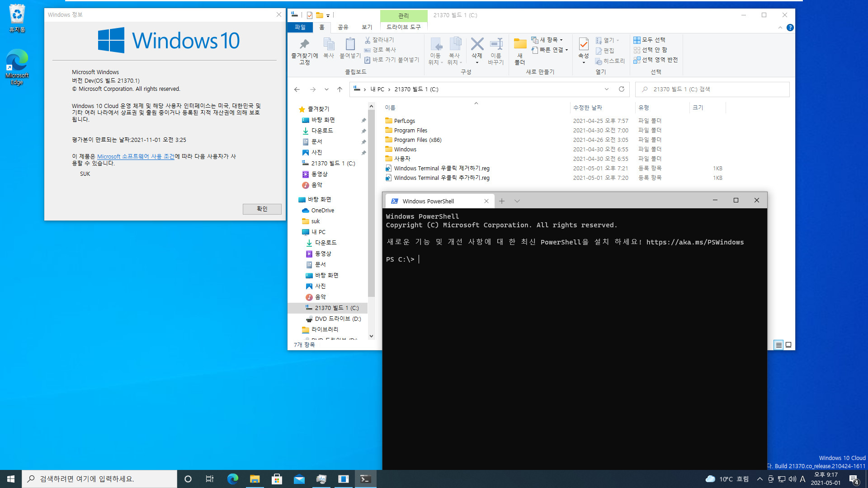Click the 확인 button in Windows 정보 dialog
The width and height of the screenshot is (868, 488).
[x=262, y=209]
